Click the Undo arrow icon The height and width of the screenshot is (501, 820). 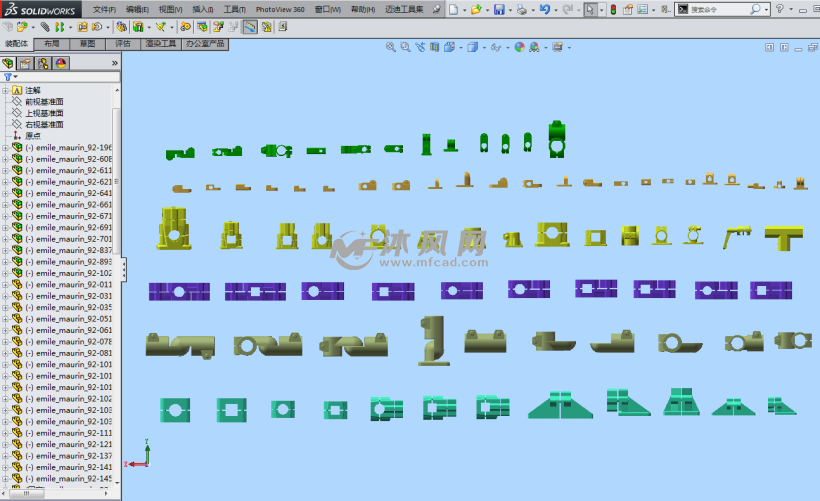(x=544, y=9)
